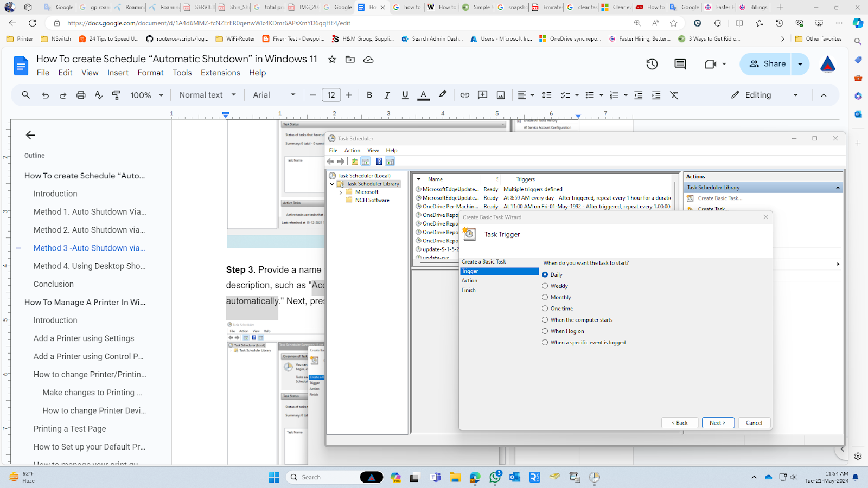Open the Editing mode dropdown

[x=765, y=95]
